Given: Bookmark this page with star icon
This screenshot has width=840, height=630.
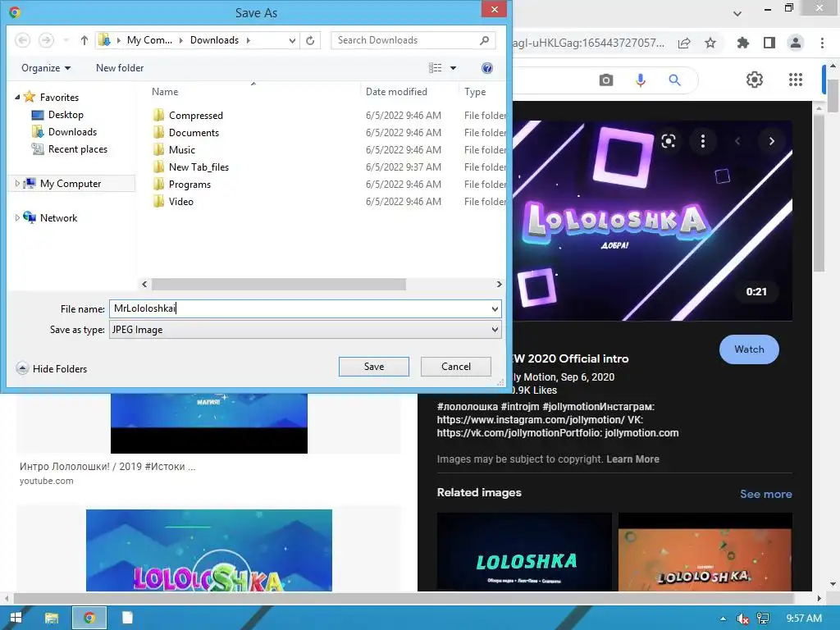Looking at the screenshot, I should [710, 43].
